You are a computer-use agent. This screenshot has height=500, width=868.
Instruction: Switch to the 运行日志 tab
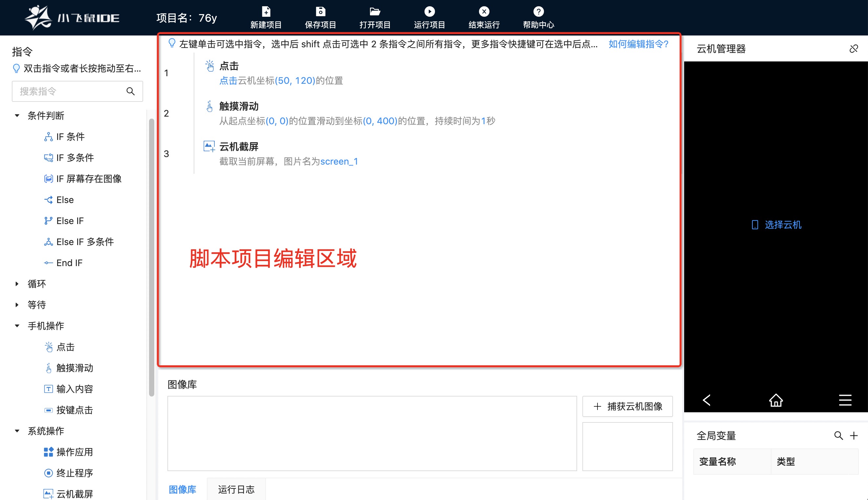click(236, 489)
